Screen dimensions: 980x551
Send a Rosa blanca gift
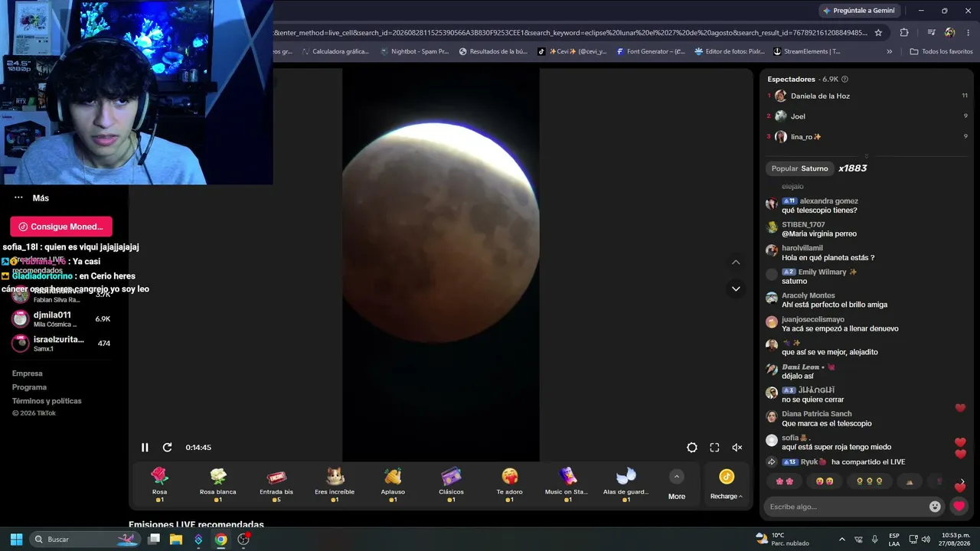[x=218, y=485]
